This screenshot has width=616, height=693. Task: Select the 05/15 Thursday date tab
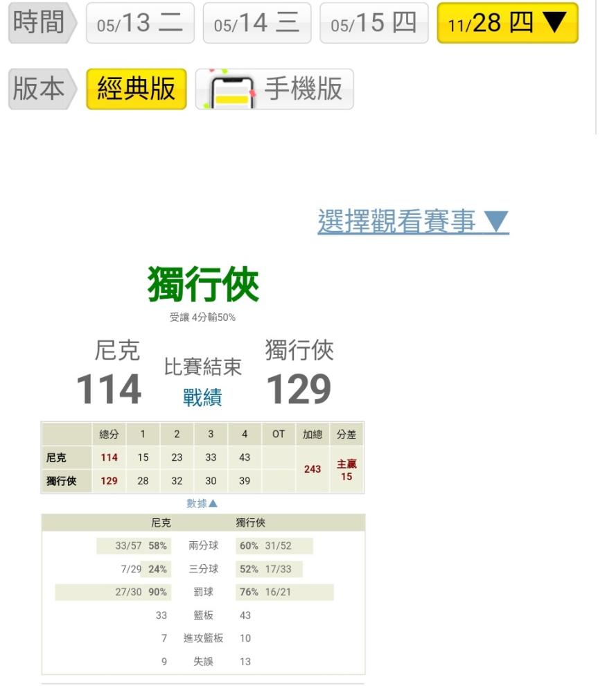[374, 23]
